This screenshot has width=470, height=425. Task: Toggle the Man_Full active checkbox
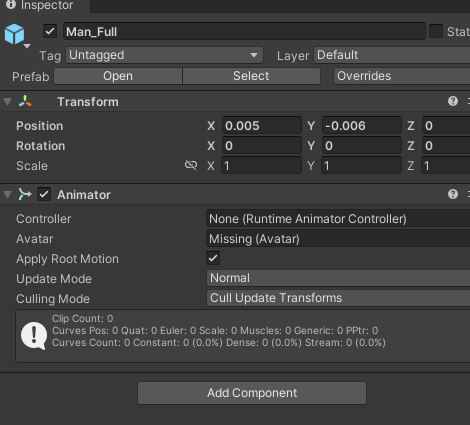click(x=50, y=32)
